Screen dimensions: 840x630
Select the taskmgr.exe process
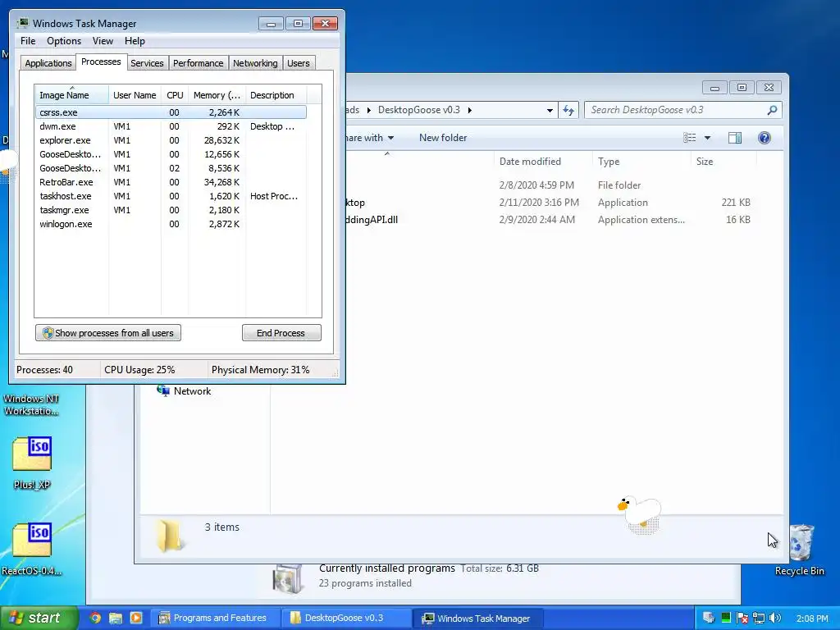point(171,210)
